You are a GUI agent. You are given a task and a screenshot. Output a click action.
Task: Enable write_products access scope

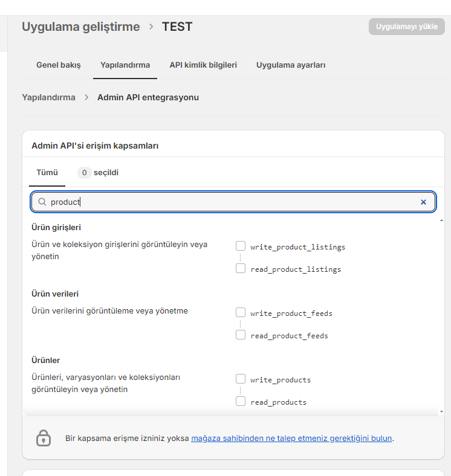[x=241, y=379]
